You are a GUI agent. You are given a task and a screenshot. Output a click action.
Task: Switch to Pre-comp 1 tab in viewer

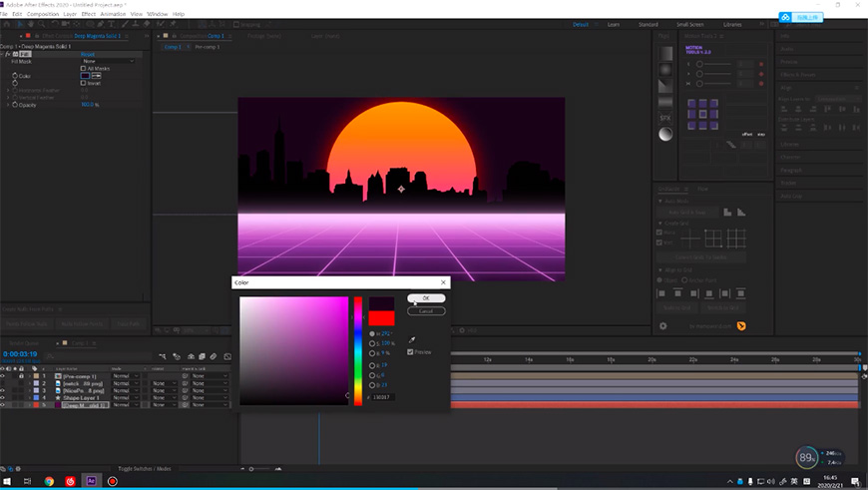[208, 47]
